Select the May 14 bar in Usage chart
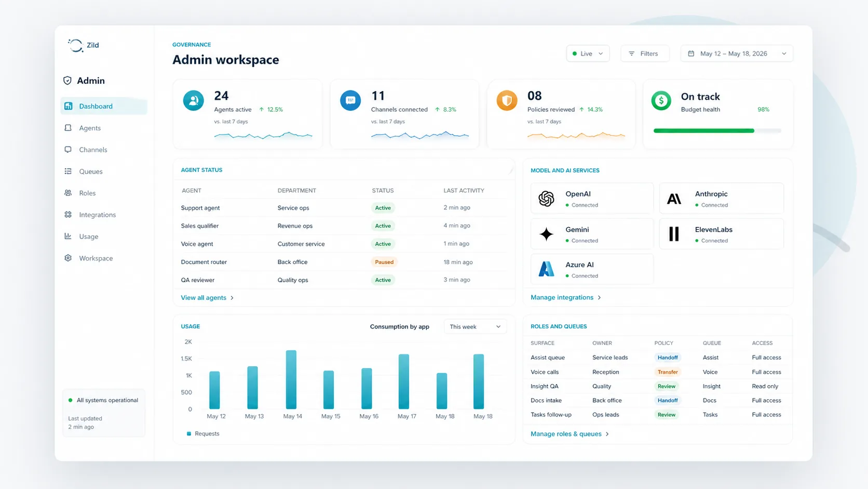The height and width of the screenshot is (489, 868). point(292,379)
